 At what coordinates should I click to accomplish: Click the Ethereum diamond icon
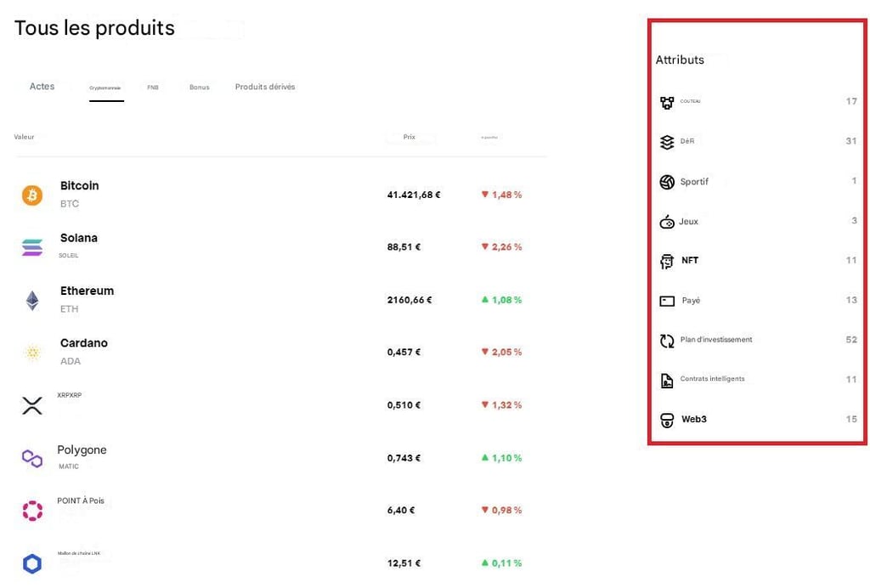point(32,299)
